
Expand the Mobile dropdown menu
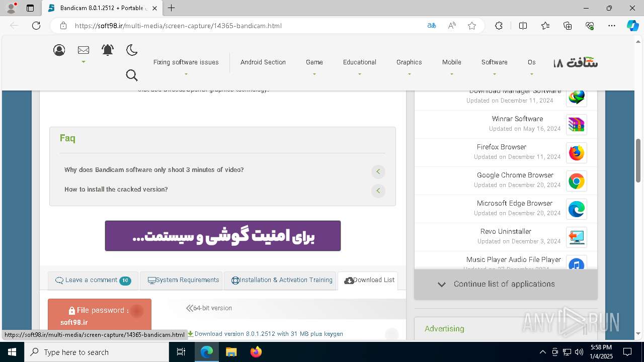click(x=452, y=62)
